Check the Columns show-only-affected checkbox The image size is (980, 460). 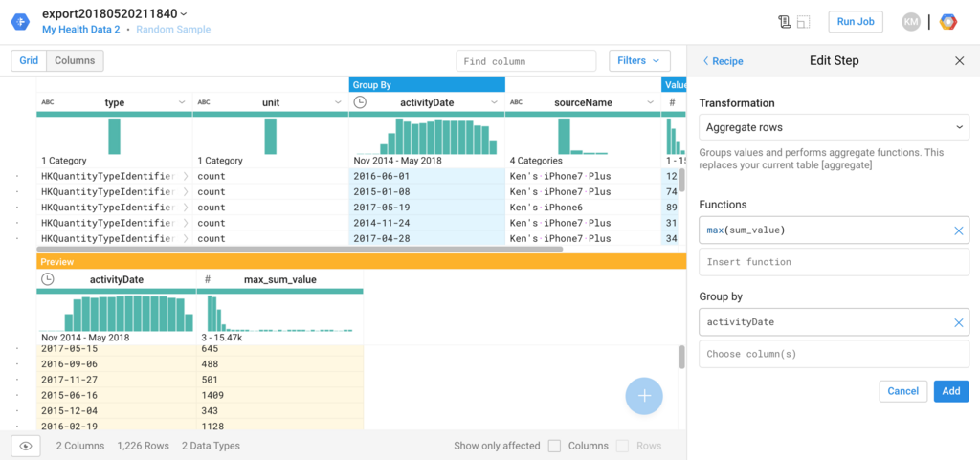(554, 446)
